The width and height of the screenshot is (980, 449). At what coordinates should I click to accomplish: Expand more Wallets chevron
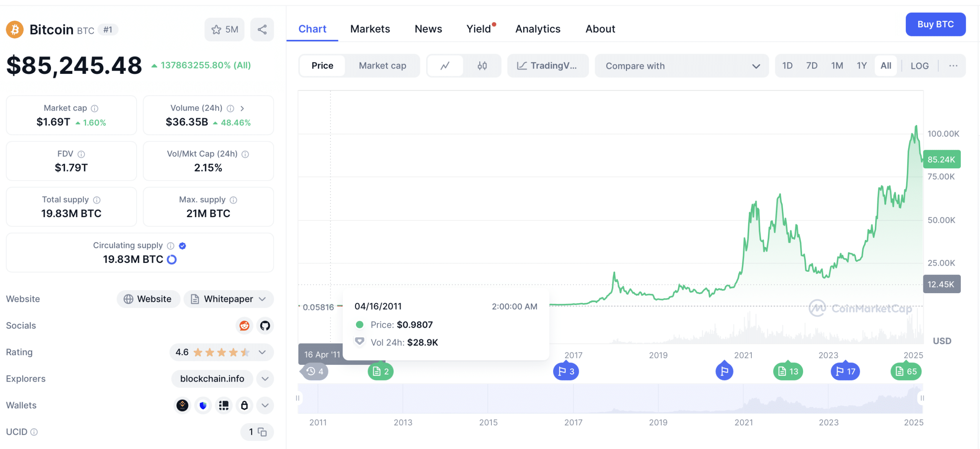[265, 405]
